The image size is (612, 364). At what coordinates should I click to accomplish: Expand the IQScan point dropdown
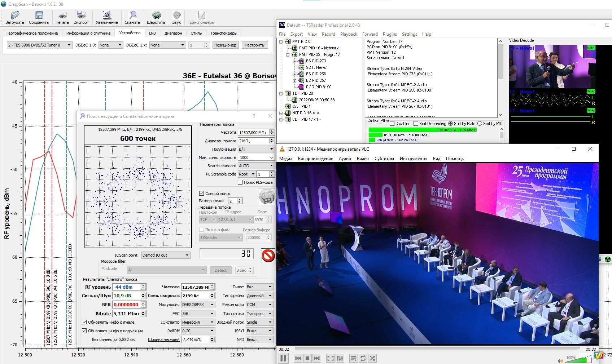pos(166,255)
